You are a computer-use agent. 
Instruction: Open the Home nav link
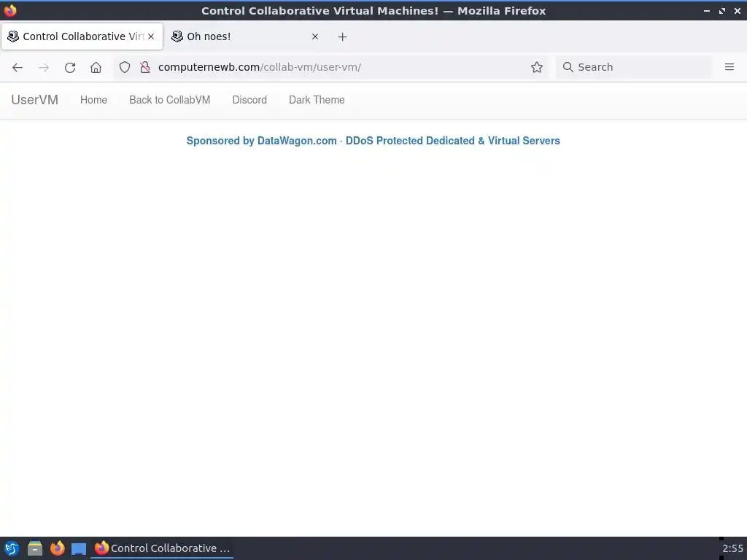(94, 100)
